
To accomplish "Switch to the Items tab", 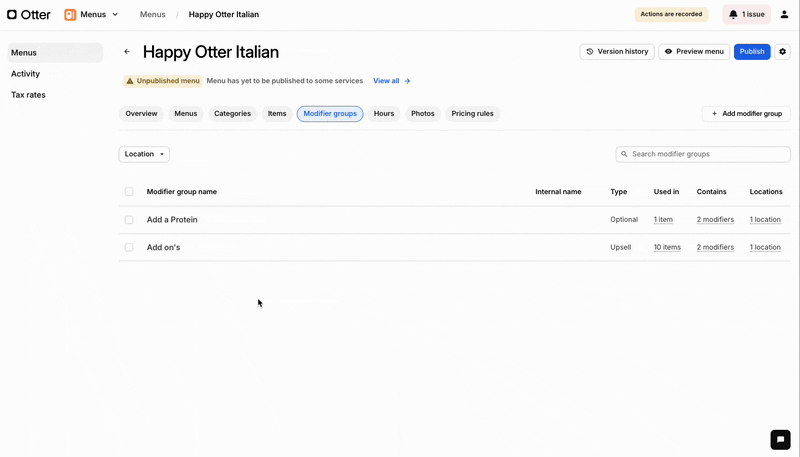I will [x=277, y=114].
